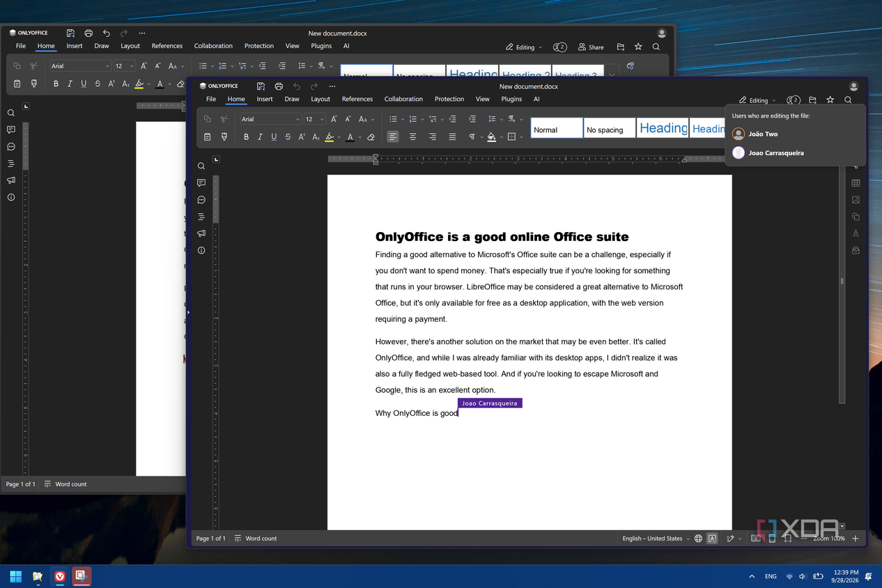This screenshot has width=882, height=588.
Task: Turn on Justify alignment in the front window
Action: point(452,137)
